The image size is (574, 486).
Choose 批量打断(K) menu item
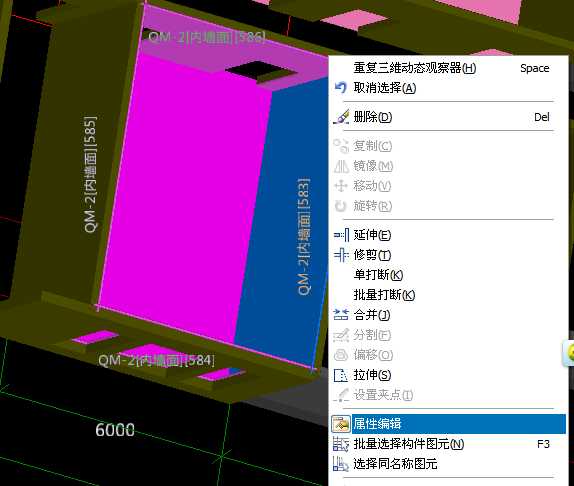[448, 295]
